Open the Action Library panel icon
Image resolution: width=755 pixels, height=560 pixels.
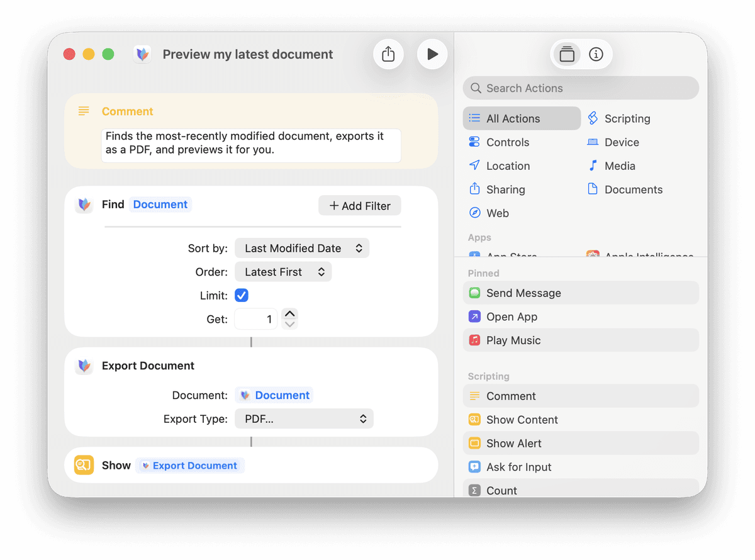tap(567, 54)
